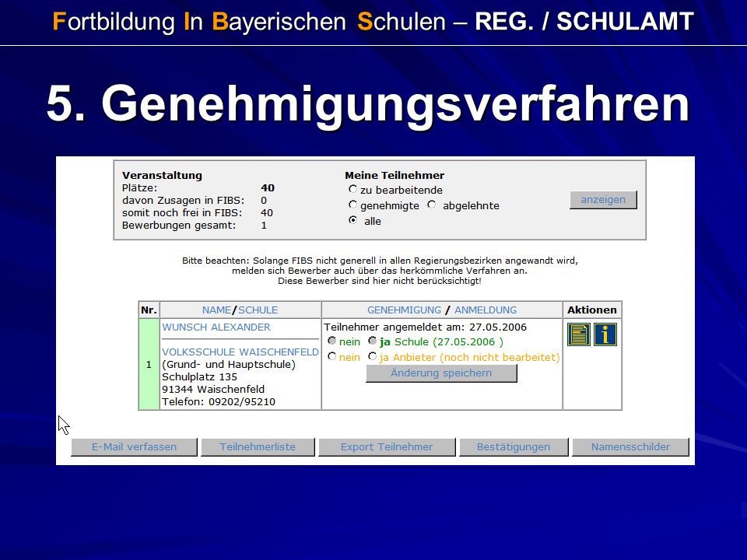The image size is (747, 560).
Task: Click the yellow info icon under Aktionen
Action: click(605, 334)
